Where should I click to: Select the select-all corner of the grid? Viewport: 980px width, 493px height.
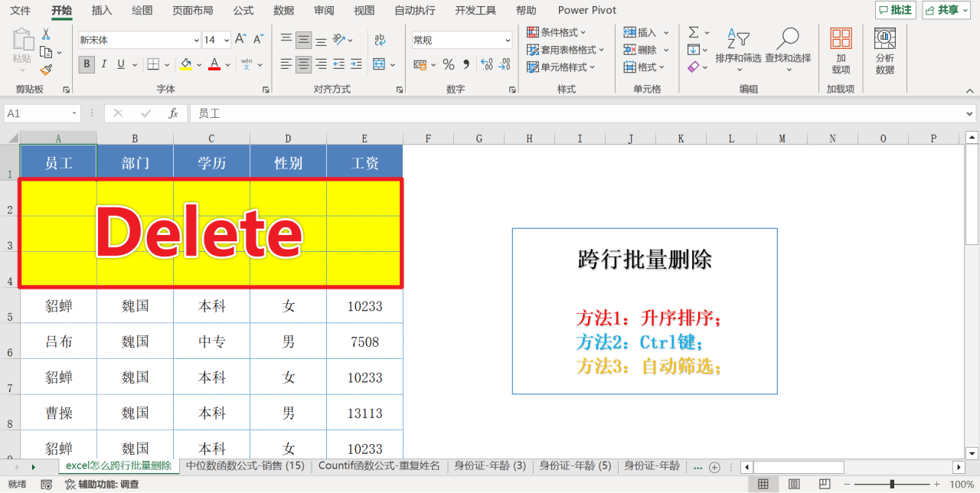10,138
